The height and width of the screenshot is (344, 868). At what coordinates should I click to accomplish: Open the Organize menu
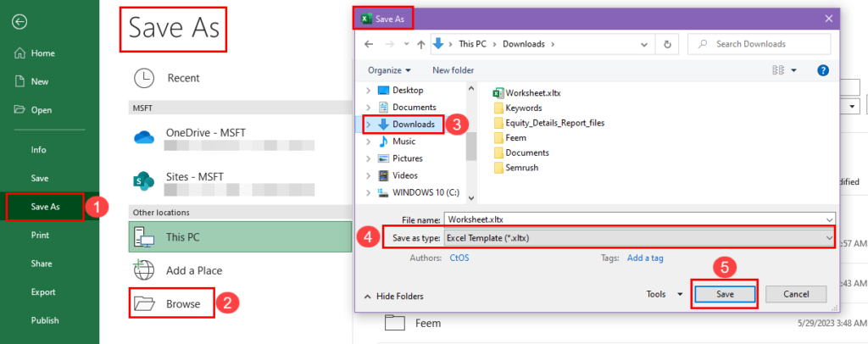pos(390,70)
